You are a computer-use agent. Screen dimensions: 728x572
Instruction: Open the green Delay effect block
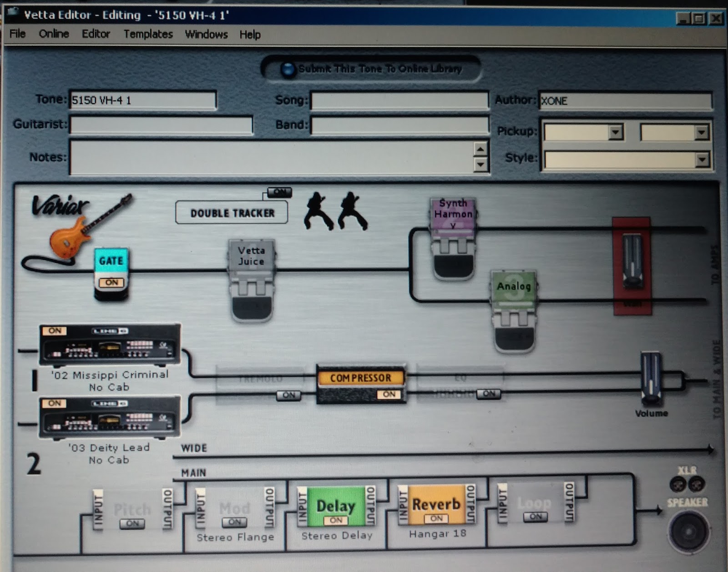pos(336,507)
